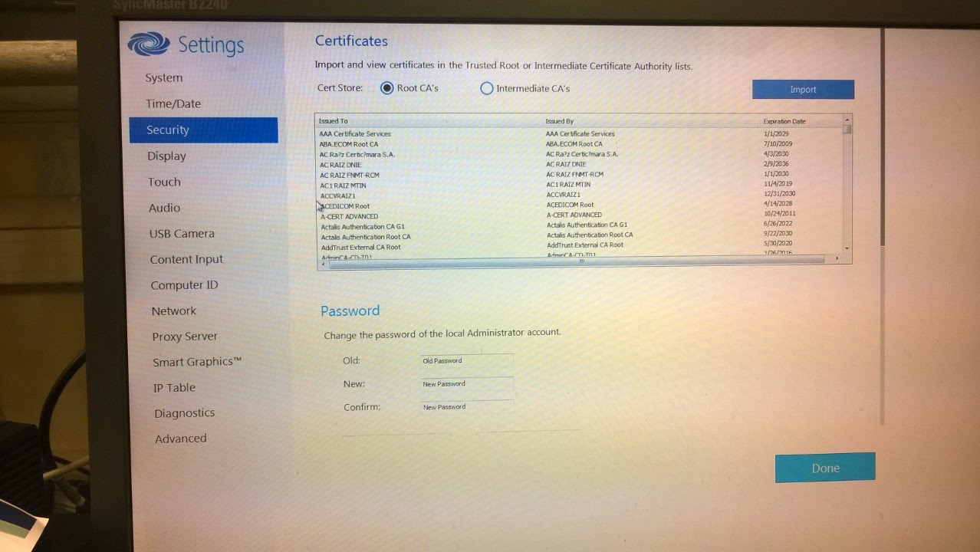The height and width of the screenshot is (552, 980).
Task: Click expiration date 1/1/2029
Action: tap(776, 134)
